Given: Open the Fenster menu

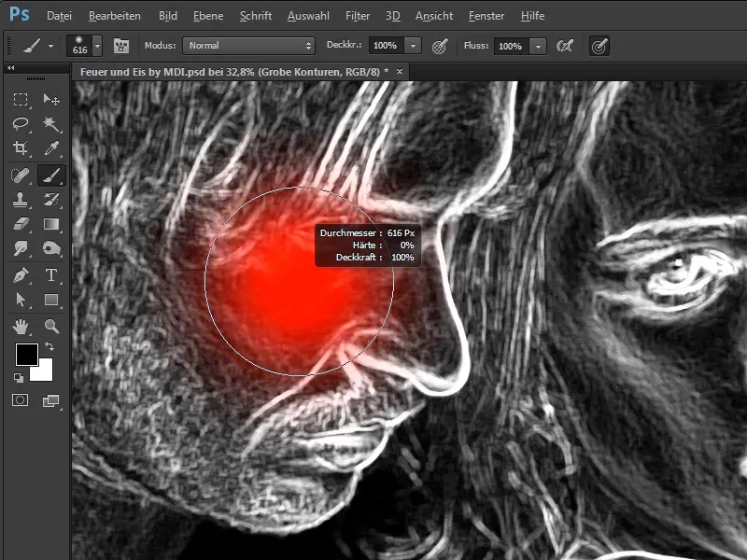Looking at the screenshot, I should coord(486,16).
